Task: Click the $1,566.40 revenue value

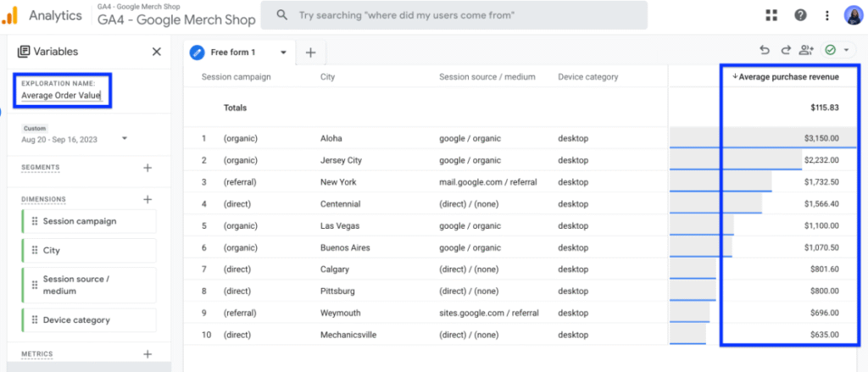Action: (821, 203)
